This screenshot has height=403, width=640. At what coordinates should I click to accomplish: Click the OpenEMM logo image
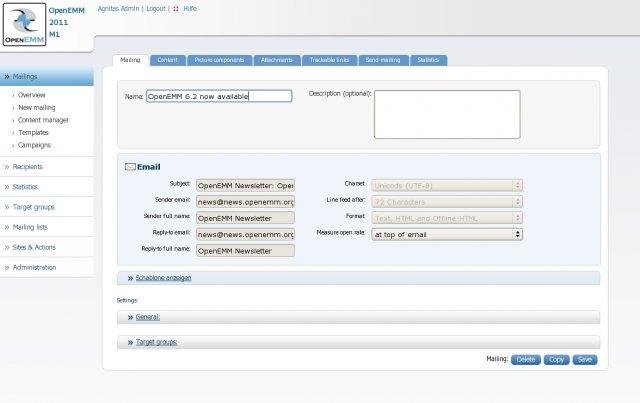24,24
